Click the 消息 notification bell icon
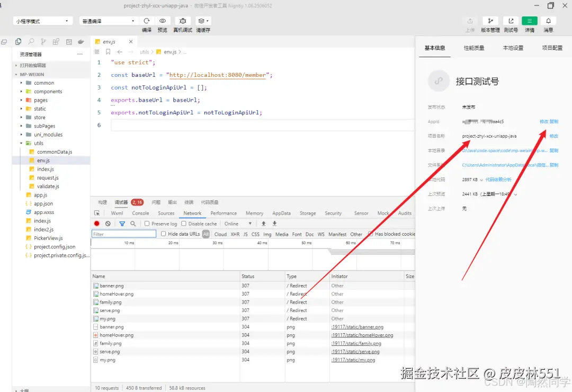This screenshot has width=572, height=392. 549,21
